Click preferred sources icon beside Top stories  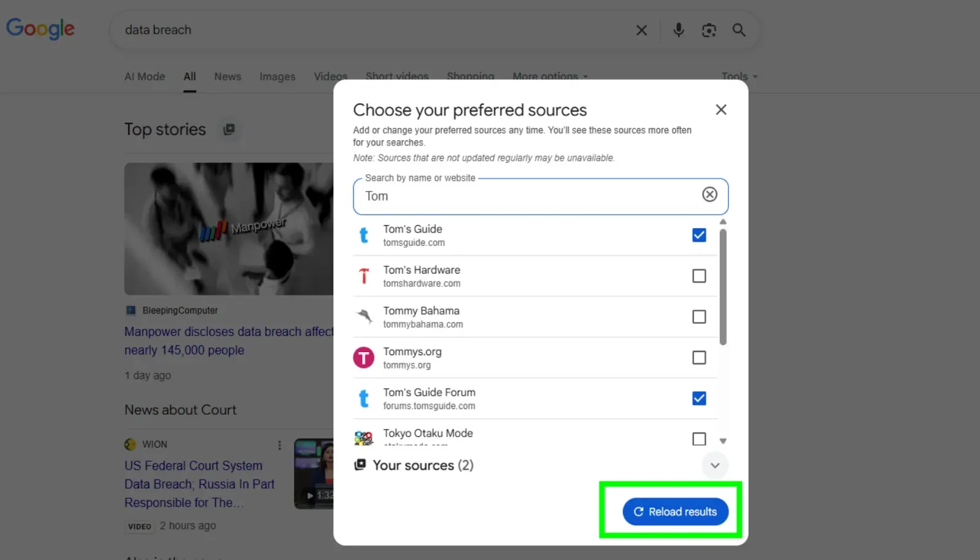click(229, 129)
